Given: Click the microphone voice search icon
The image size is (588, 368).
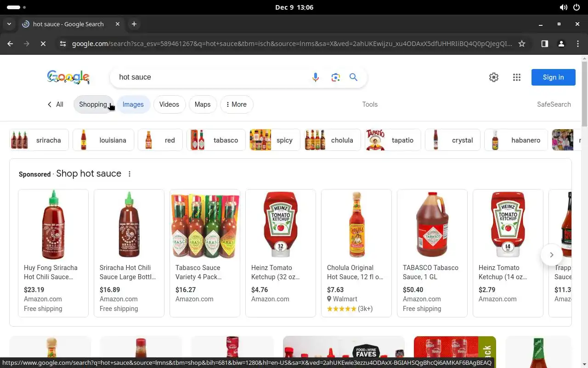Looking at the screenshot, I should pos(316,77).
